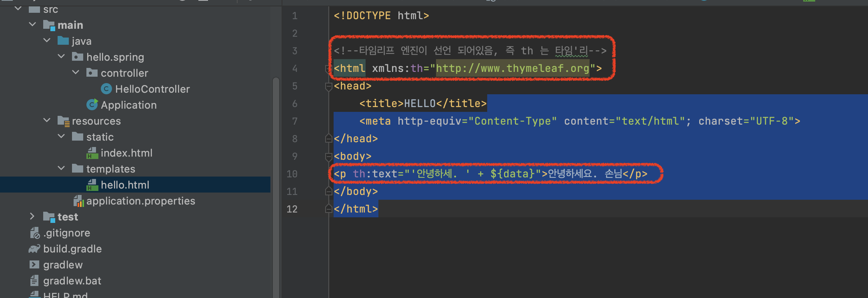Select the hello.spring package label

click(115, 57)
